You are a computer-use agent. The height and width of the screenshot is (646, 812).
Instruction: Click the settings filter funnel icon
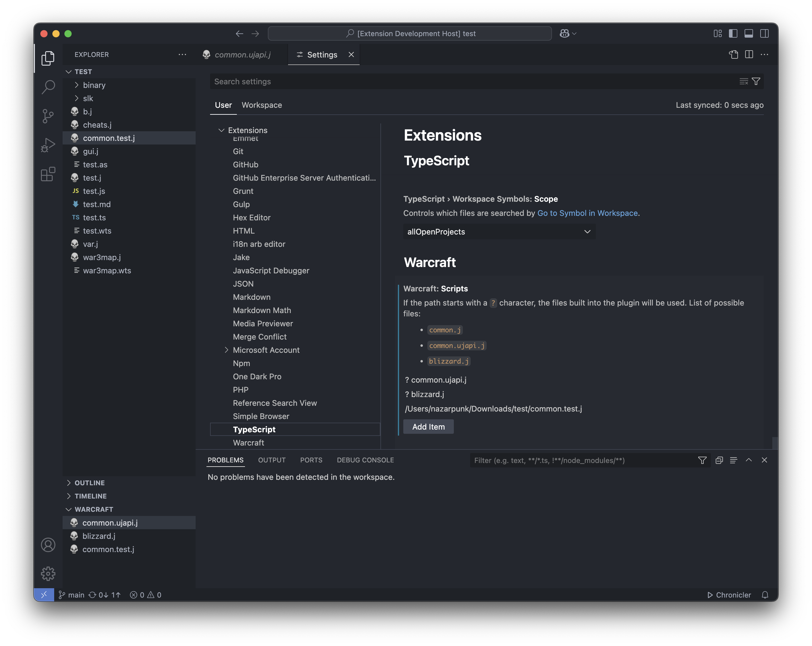[x=756, y=81]
